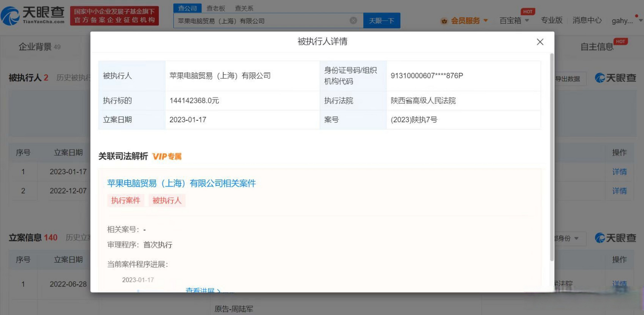Select the case number (2023)陕执7号
The image size is (644, 315).
click(414, 120)
